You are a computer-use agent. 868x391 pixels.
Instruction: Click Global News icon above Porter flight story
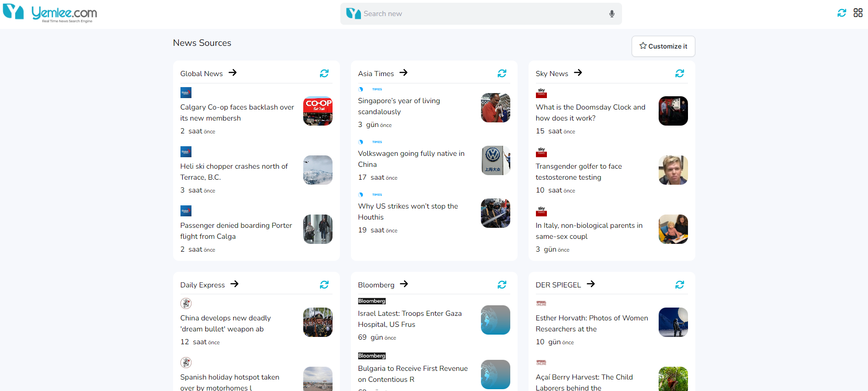point(186,211)
